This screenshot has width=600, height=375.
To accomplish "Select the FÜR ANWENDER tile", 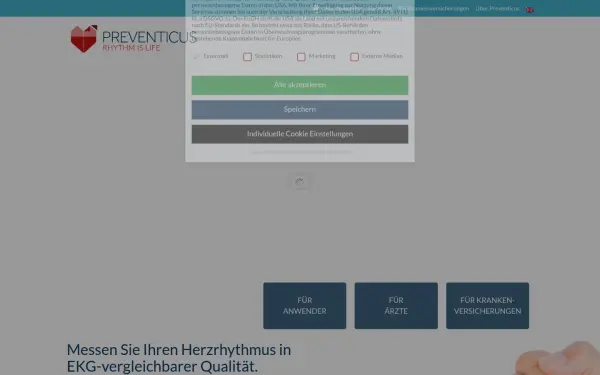I will tap(305, 306).
